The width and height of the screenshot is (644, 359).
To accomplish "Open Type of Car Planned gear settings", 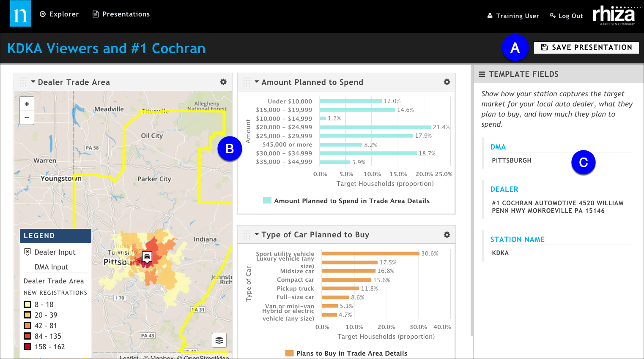I will coord(447,235).
